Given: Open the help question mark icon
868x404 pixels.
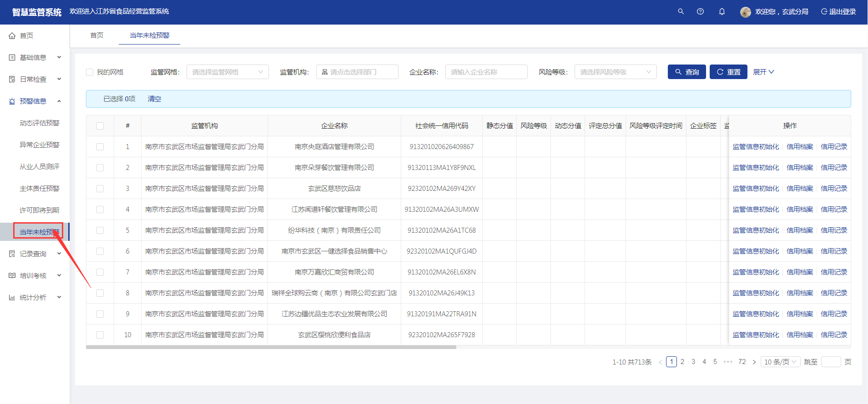Looking at the screenshot, I should point(700,11).
